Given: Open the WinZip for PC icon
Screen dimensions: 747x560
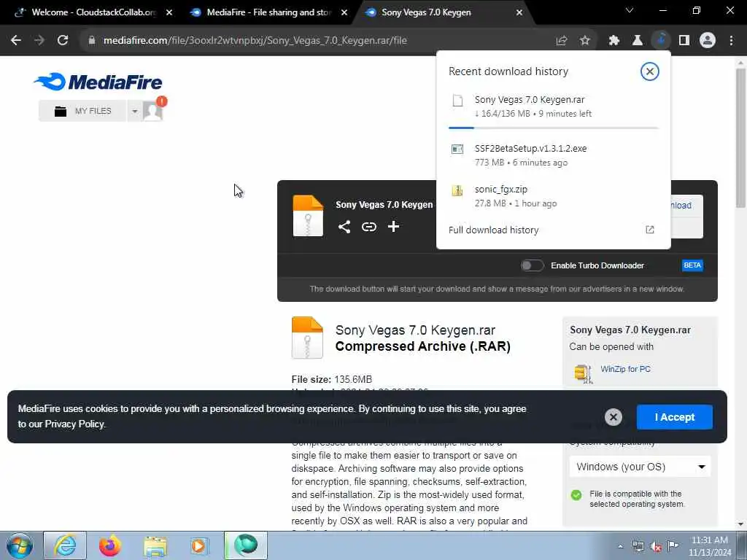Looking at the screenshot, I should pos(583,373).
